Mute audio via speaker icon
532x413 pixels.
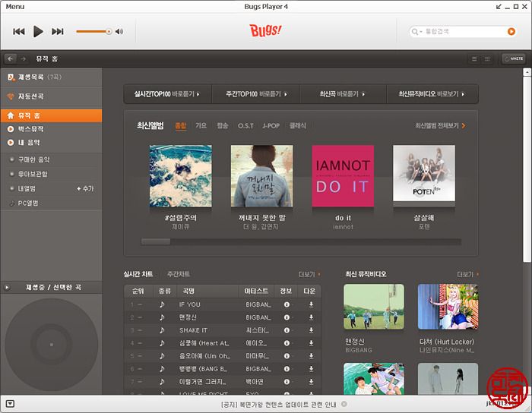[119, 32]
